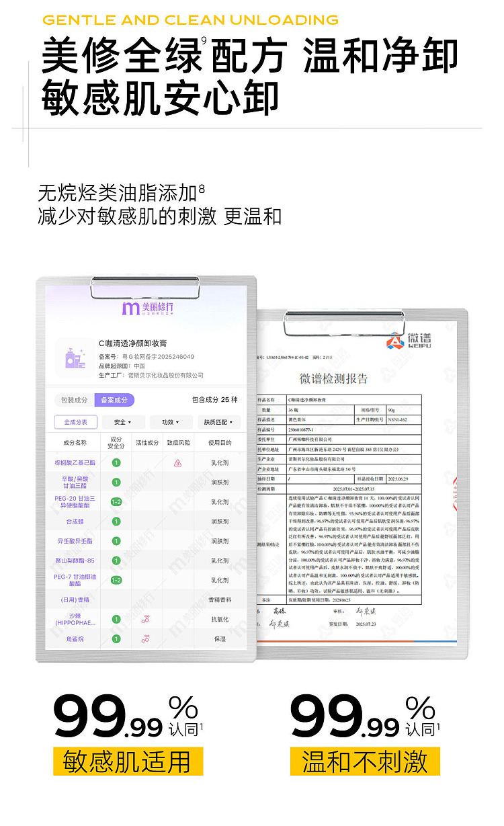Click the 活性成分 column header
504x826 pixels.
point(147,443)
